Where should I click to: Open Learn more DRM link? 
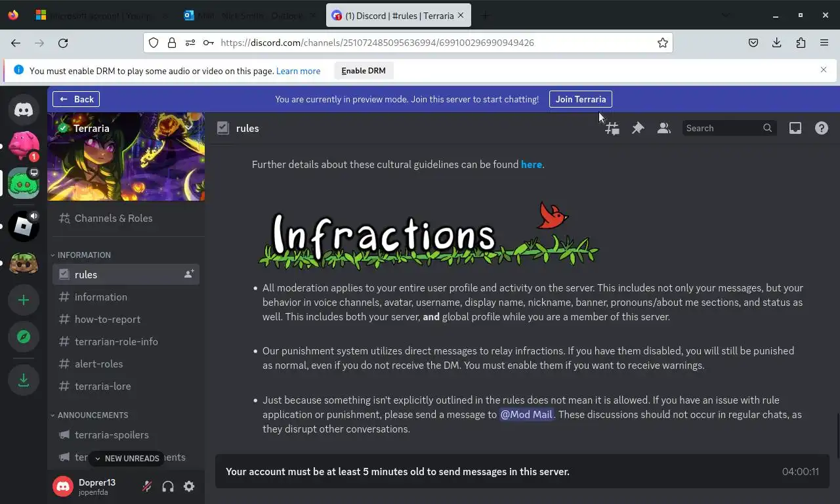click(299, 71)
